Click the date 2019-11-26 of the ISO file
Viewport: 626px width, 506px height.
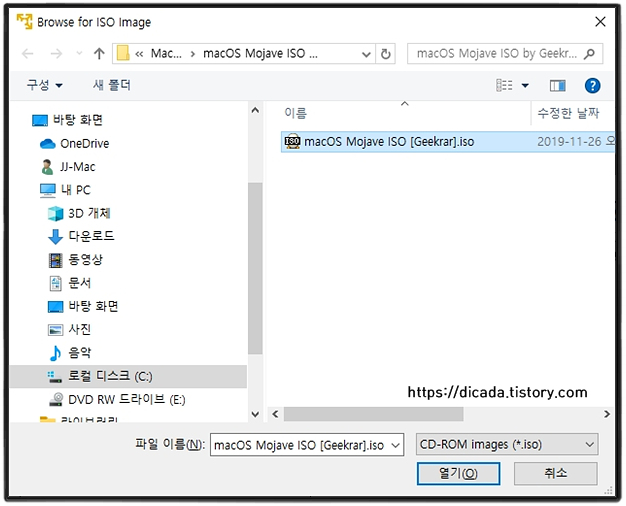(x=569, y=142)
